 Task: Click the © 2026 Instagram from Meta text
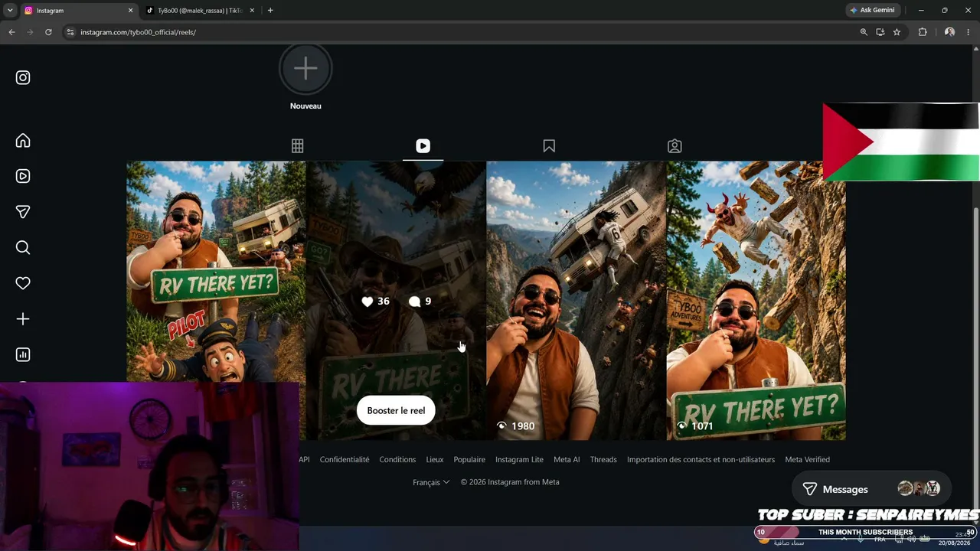point(510,482)
